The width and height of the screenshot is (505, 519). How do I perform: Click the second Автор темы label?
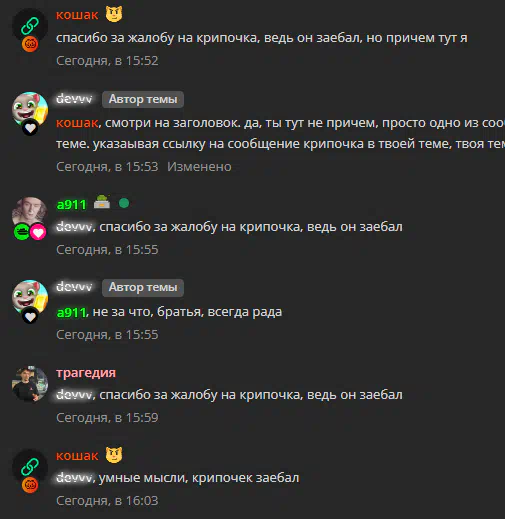tap(143, 287)
